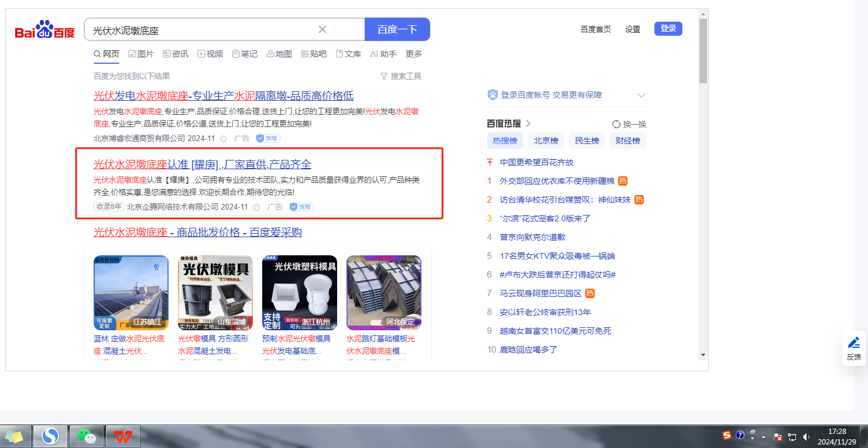
Task: Open 光伏墩模具 方形圆形 product link
Action: (x=214, y=345)
